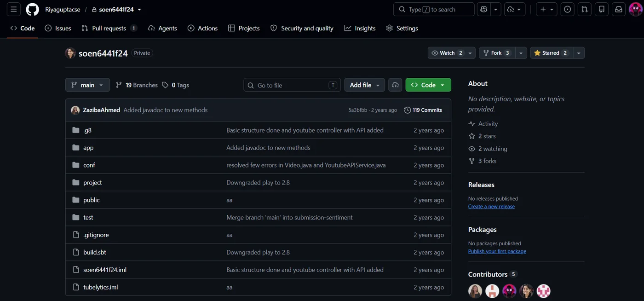Open green Code clone dropdown

tap(428, 85)
